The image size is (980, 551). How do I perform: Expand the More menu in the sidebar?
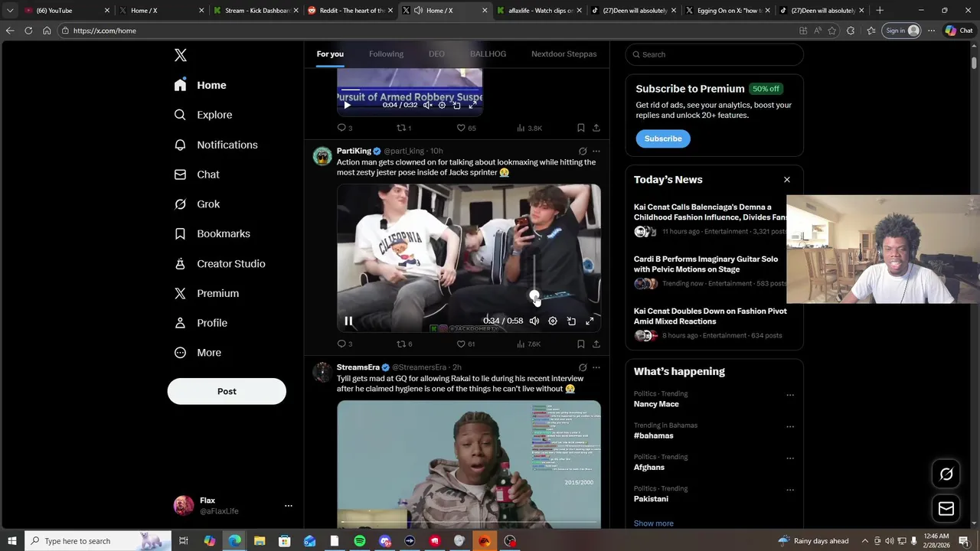tap(198, 353)
